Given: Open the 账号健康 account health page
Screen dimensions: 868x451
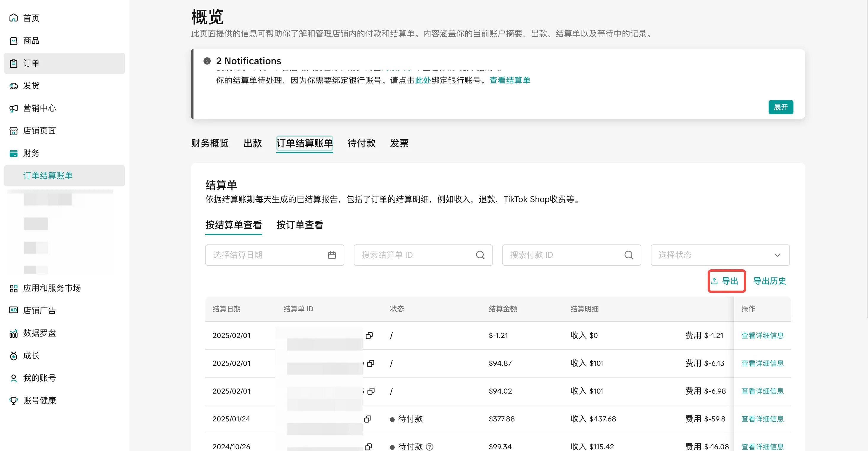Looking at the screenshot, I should (39, 400).
